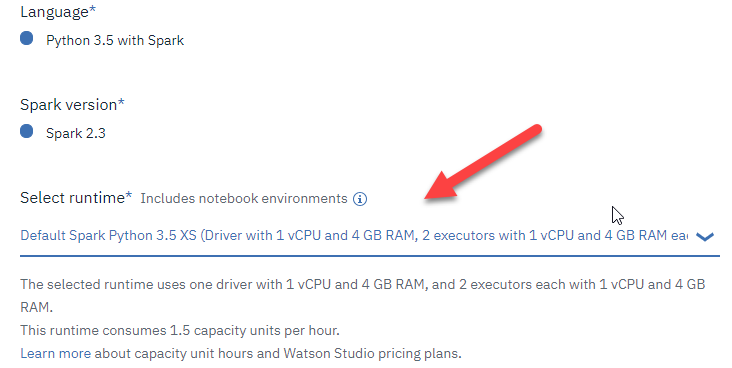Image resolution: width=732 pixels, height=368 pixels.
Task: Click the "Includes notebook environments" hint text
Action: coord(244,199)
